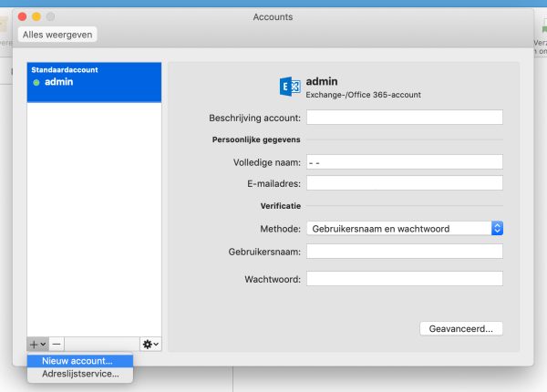Minimize the Accounts window with yellow button
Image resolution: width=547 pixels, height=392 pixels.
[x=36, y=16]
